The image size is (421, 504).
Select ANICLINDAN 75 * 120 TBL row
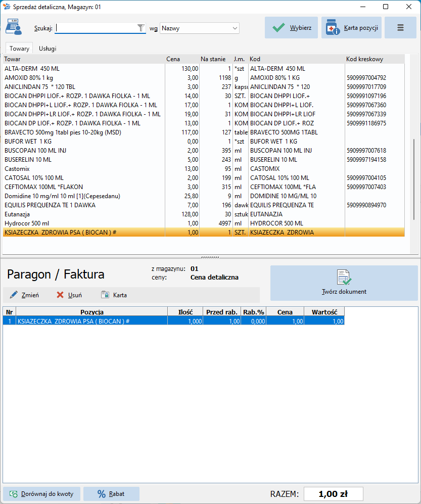(x=204, y=87)
